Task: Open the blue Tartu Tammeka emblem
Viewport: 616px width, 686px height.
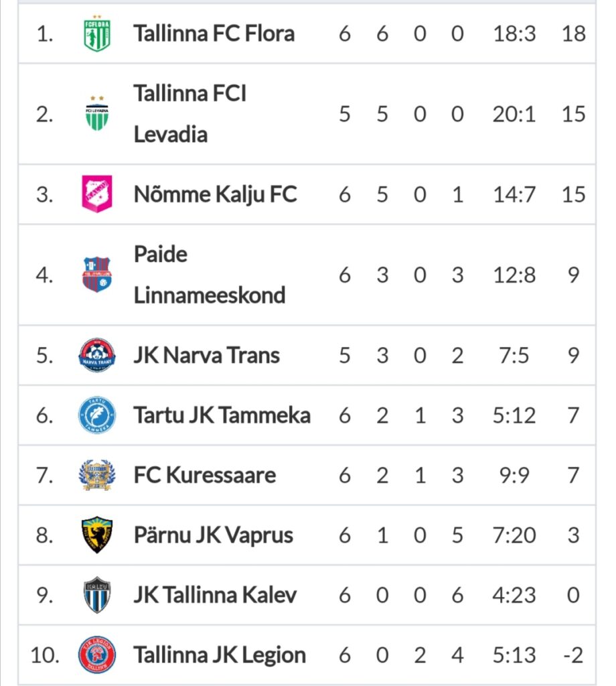Action: pos(97,415)
